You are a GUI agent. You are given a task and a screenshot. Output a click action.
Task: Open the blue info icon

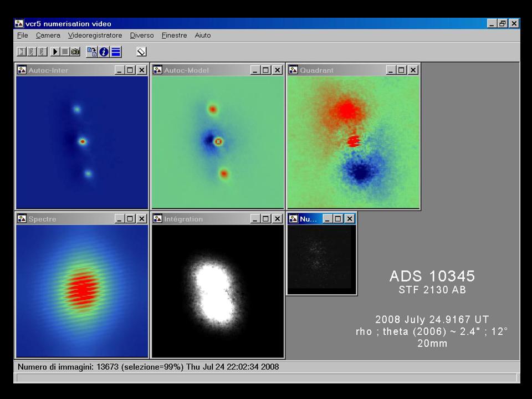[x=104, y=52]
